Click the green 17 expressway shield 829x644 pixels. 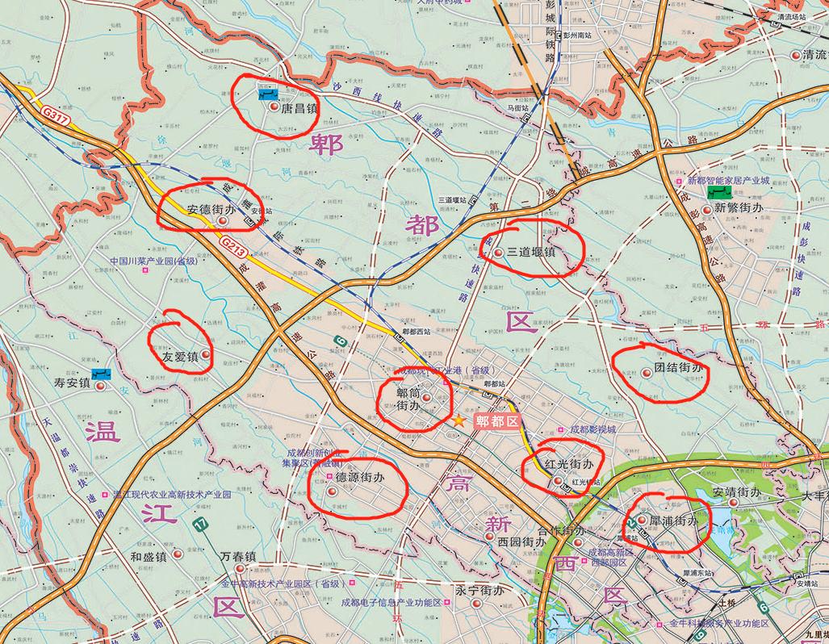(199, 525)
